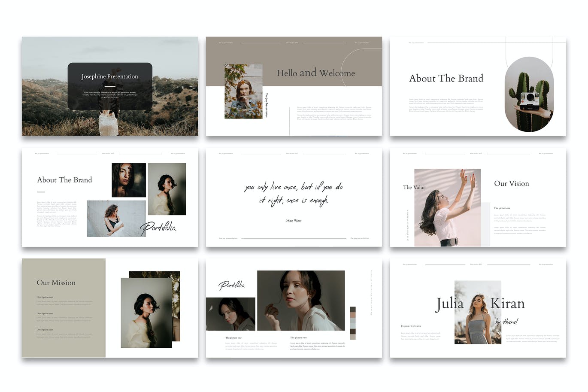This screenshot has width=588, height=392.
Task: Select the 'hy there!' handwritten text
Action: click(506, 322)
